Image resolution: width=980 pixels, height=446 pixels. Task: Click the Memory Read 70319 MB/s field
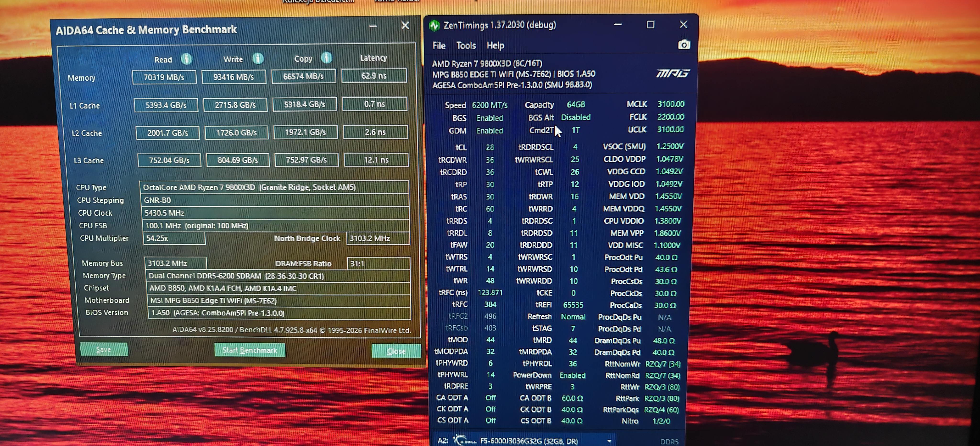(164, 77)
